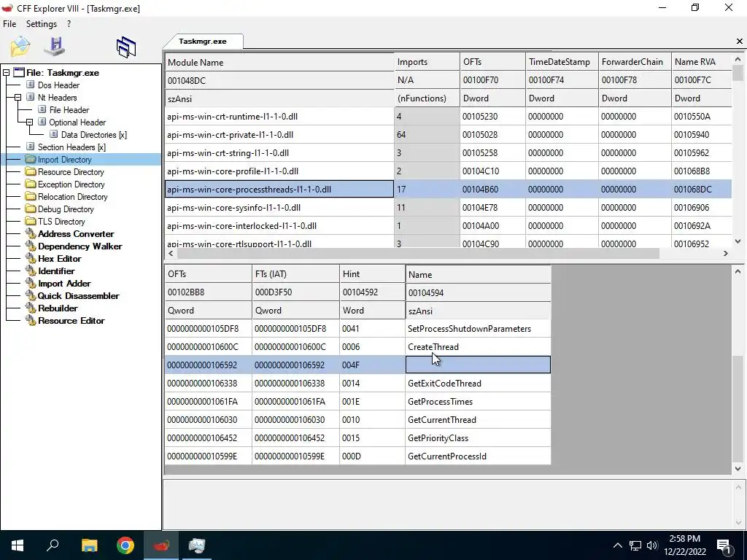The width and height of the screenshot is (747, 560).
Task: Open the Quick Disassembler tool icon
Action: [31, 295]
